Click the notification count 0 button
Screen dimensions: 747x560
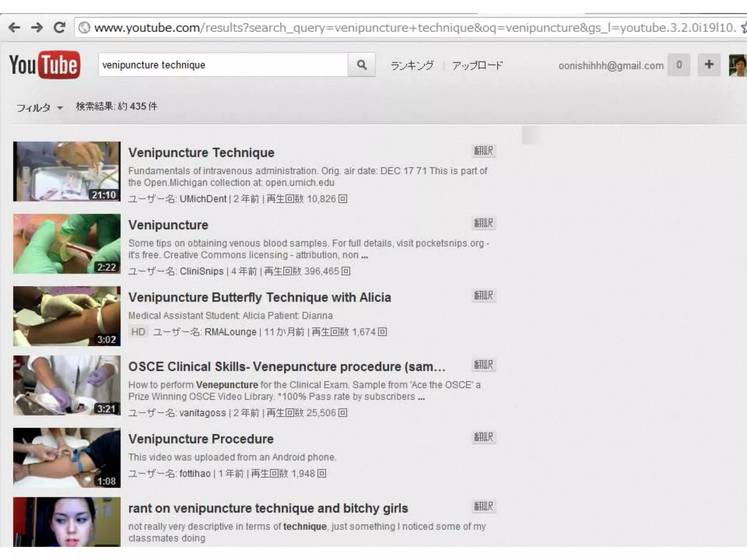[x=678, y=65]
